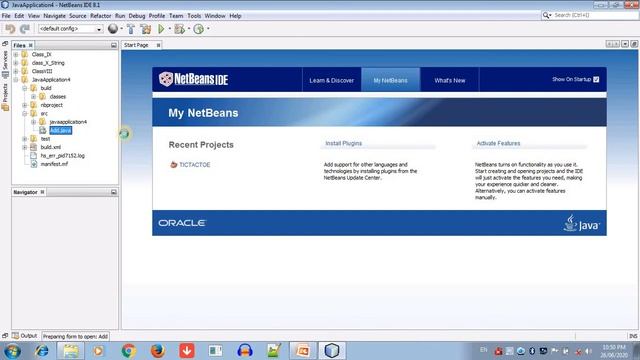Select the My NetBeans tab
Image resolution: width=640 pixels, height=360 pixels.
tap(391, 80)
